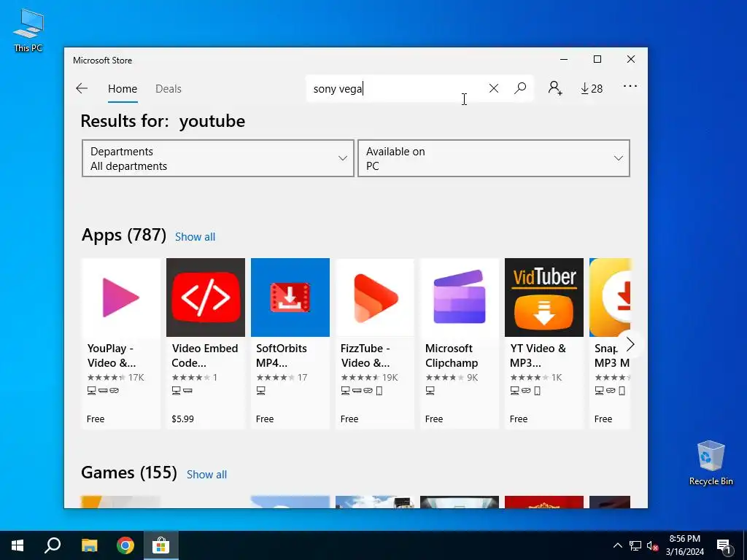Screen dimensions: 747x560
Task: Show all Apps results
Action: point(195,237)
